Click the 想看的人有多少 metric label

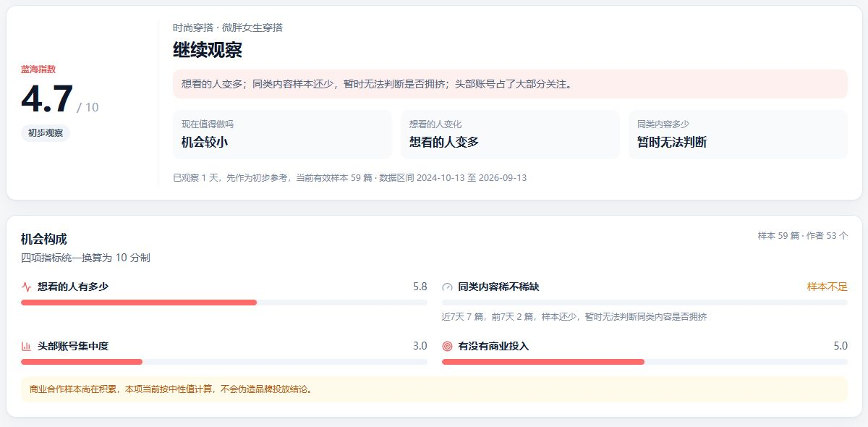[73, 287]
